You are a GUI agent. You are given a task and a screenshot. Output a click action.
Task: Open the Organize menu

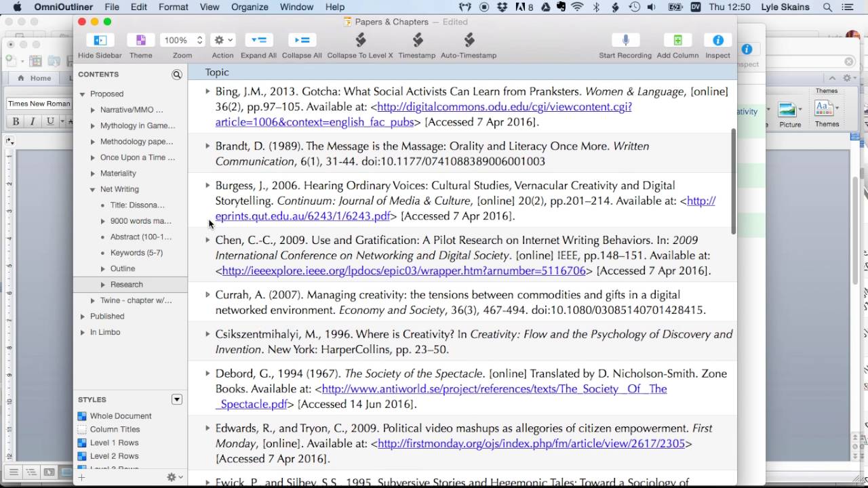(250, 7)
